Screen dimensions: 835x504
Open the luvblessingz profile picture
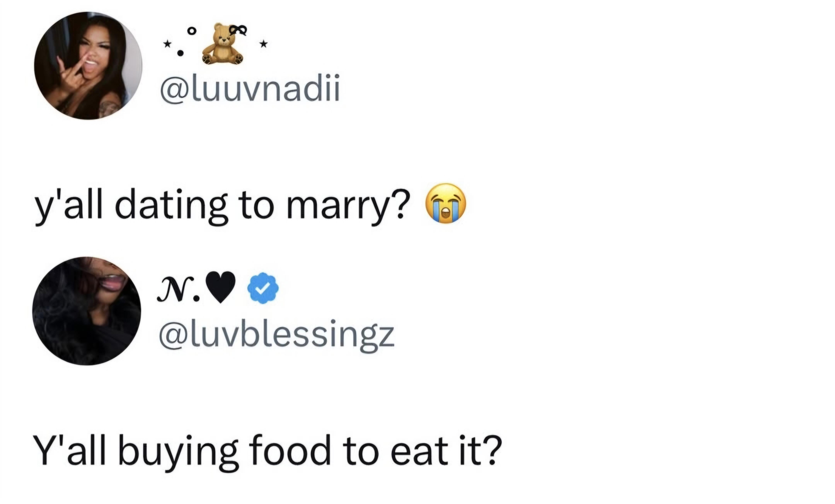coord(87,311)
